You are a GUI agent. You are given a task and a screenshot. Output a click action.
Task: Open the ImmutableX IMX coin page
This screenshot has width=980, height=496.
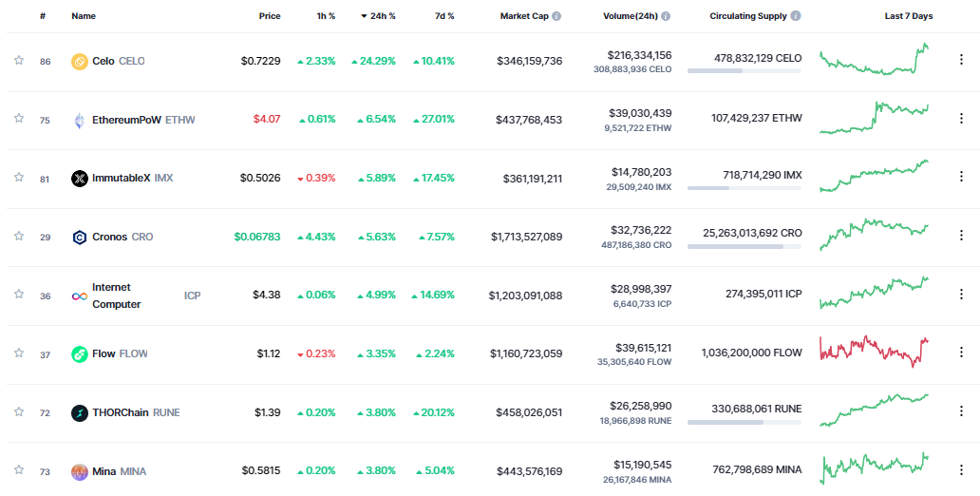[133, 179]
